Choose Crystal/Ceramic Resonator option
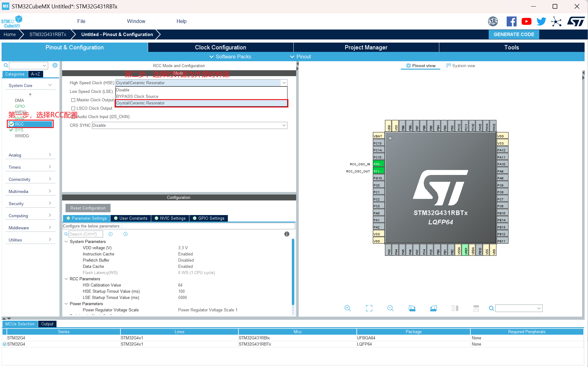The height and width of the screenshot is (367, 588). point(201,103)
